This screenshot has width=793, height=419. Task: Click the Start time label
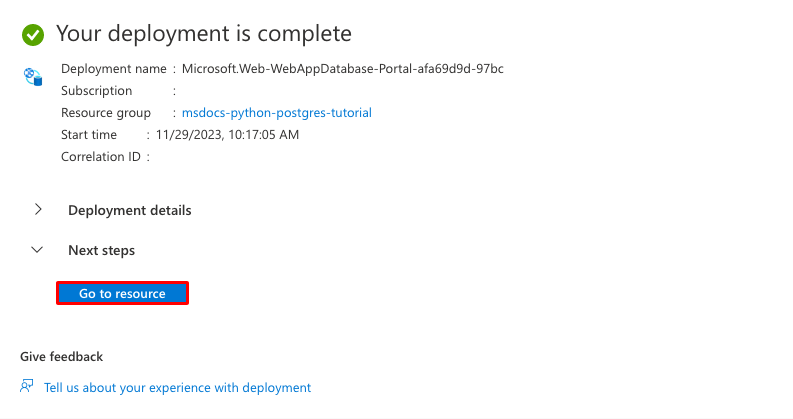tap(89, 135)
